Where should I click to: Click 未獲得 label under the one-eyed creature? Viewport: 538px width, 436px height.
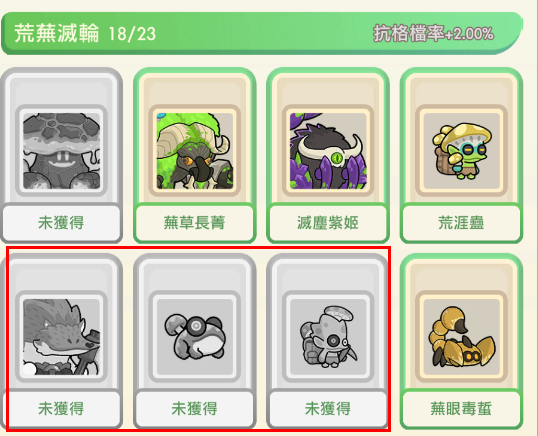[328, 409]
